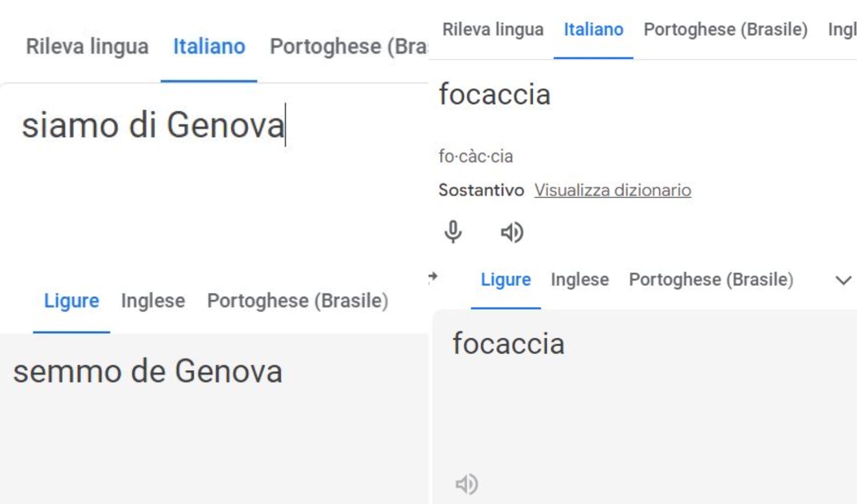Switch left target to Portoghese (Brasile)
The image size is (857, 504).
coord(297,301)
